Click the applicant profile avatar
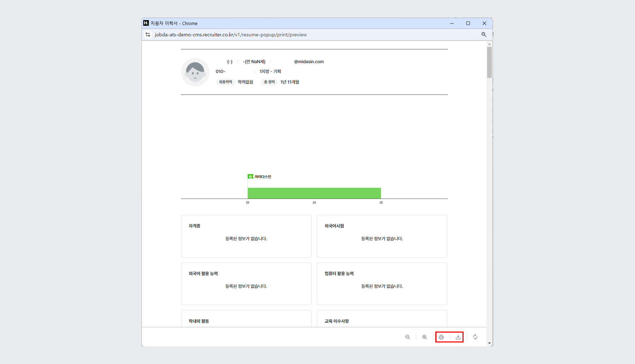This screenshot has width=635, height=364. point(195,72)
